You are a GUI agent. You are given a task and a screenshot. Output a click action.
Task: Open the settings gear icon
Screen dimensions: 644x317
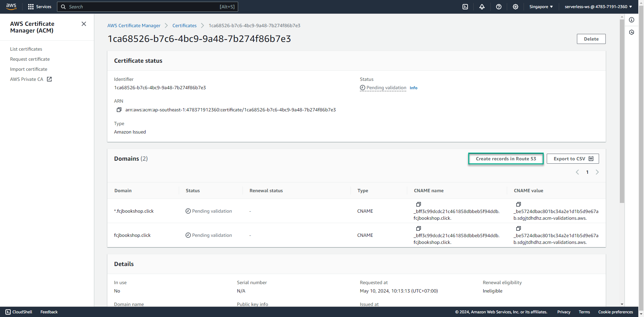[516, 7]
